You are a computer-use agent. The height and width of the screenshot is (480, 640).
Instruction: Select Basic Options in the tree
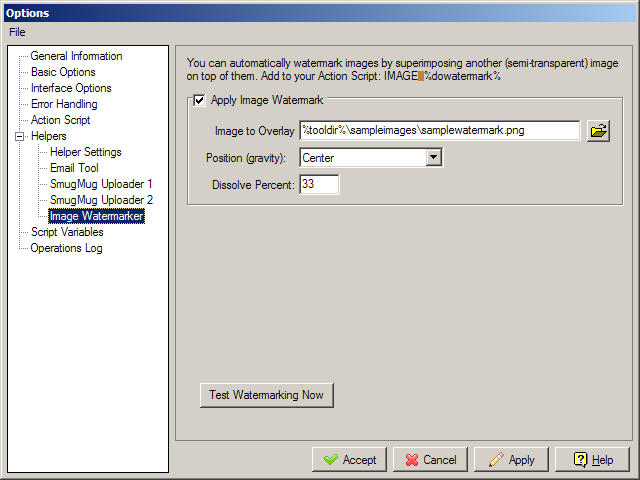pyautogui.click(x=63, y=72)
